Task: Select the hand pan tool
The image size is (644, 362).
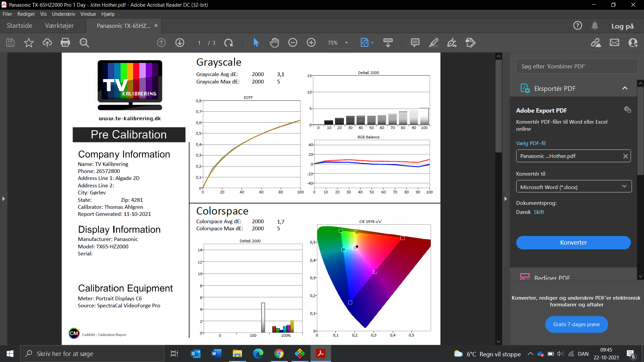Action: tap(274, 43)
